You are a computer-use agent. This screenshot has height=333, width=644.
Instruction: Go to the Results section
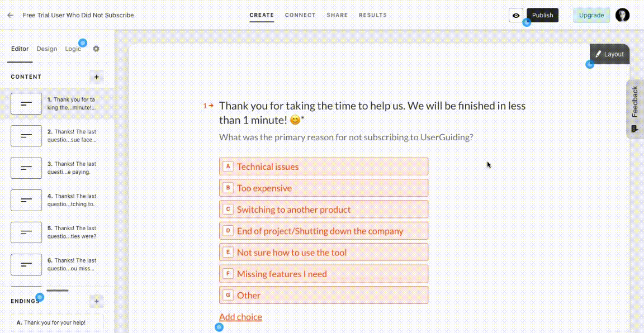[x=373, y=15]
